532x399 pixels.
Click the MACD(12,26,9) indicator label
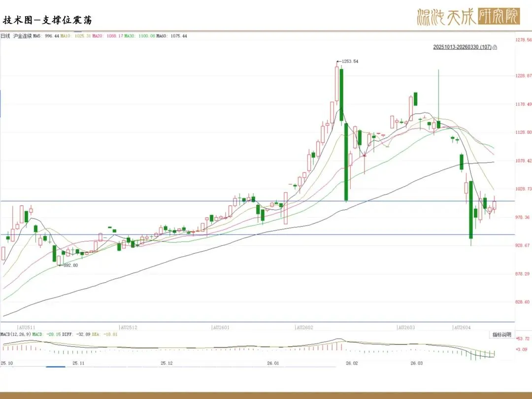[16, 334]
